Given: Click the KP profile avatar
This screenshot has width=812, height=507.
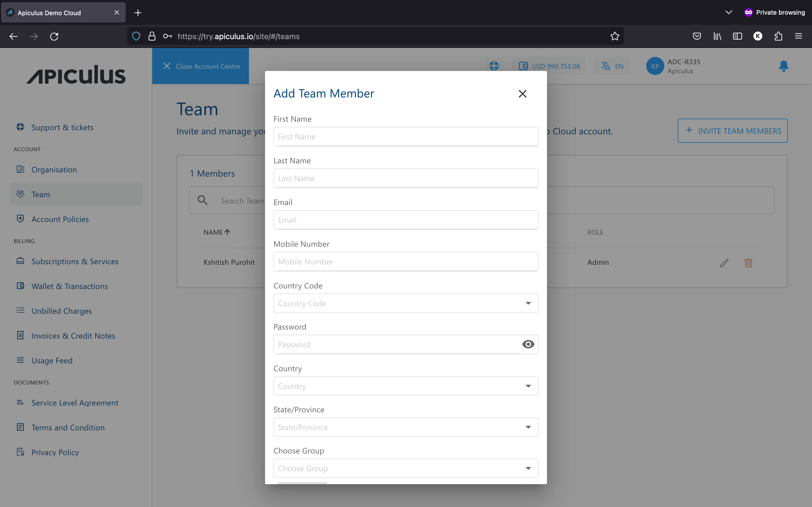Looking at the screenshot, I should (x=655, y=66).
